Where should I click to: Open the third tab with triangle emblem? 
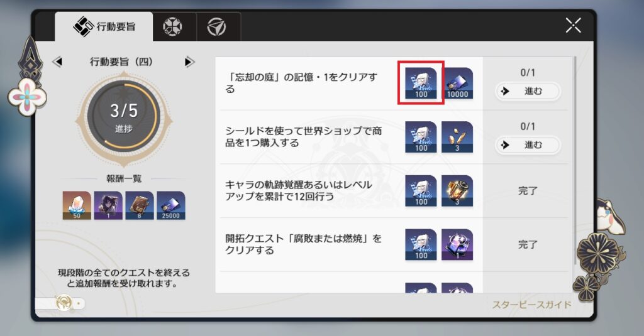216,27
